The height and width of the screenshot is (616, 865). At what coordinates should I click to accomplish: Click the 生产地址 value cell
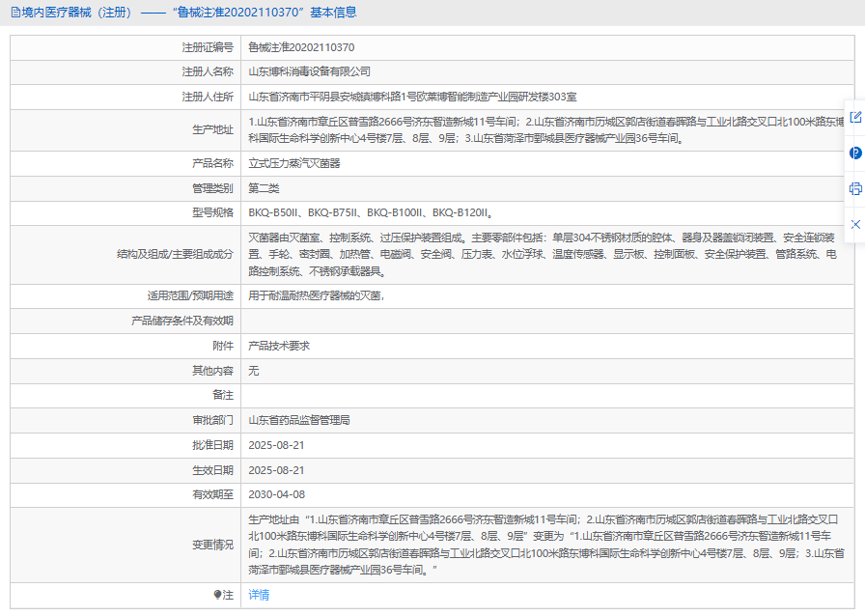(546, 130)
